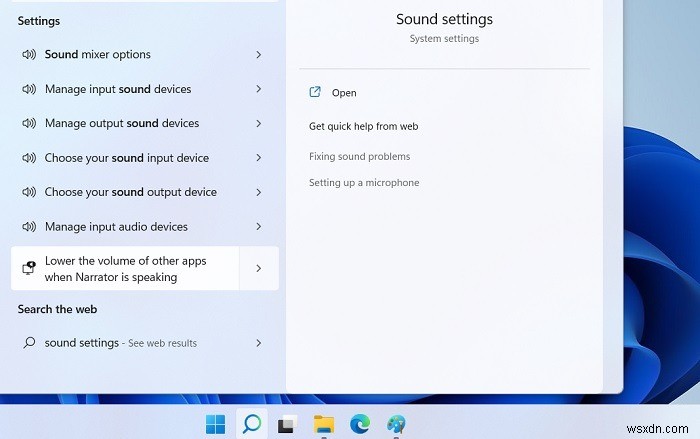Screen dimensions: 700x439
Task: Click speaker icon beside Sound mixer options
Action: 29,54
